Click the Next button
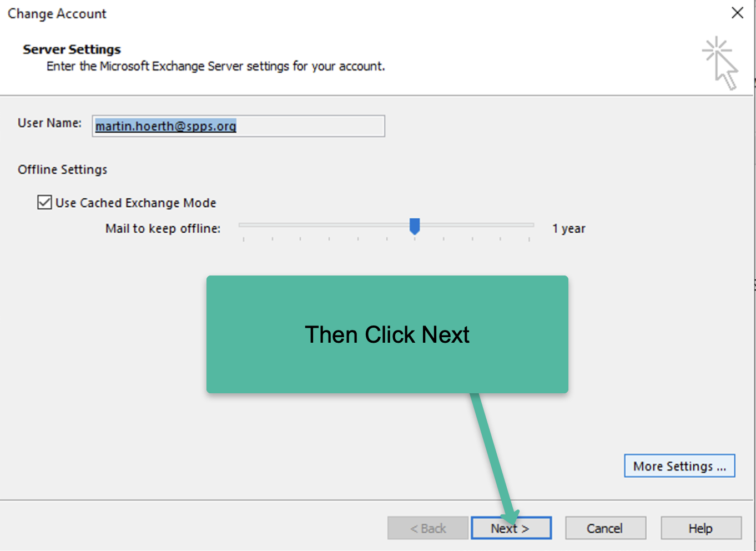 pyautogui.click(x=511, y=528)
